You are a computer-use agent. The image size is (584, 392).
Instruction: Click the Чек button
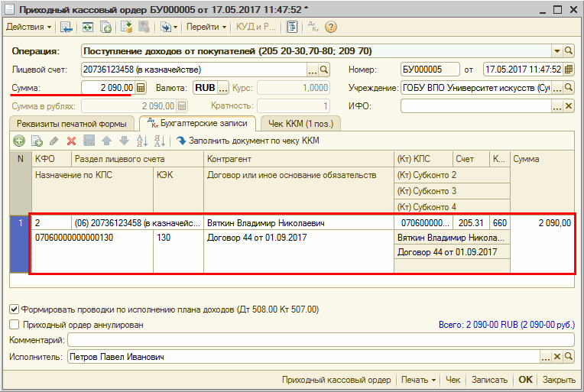tap(453, 380)
